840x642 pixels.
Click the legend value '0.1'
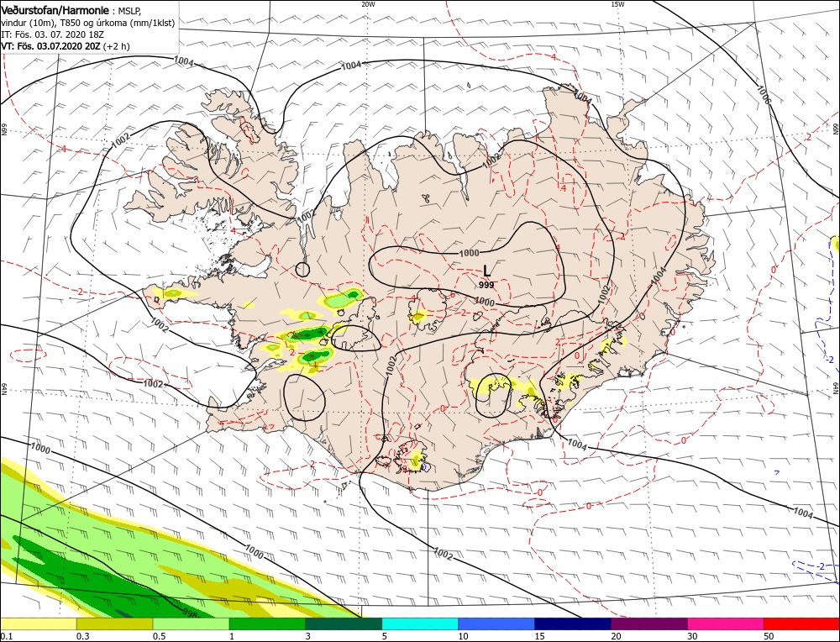[x=7, y=636]
